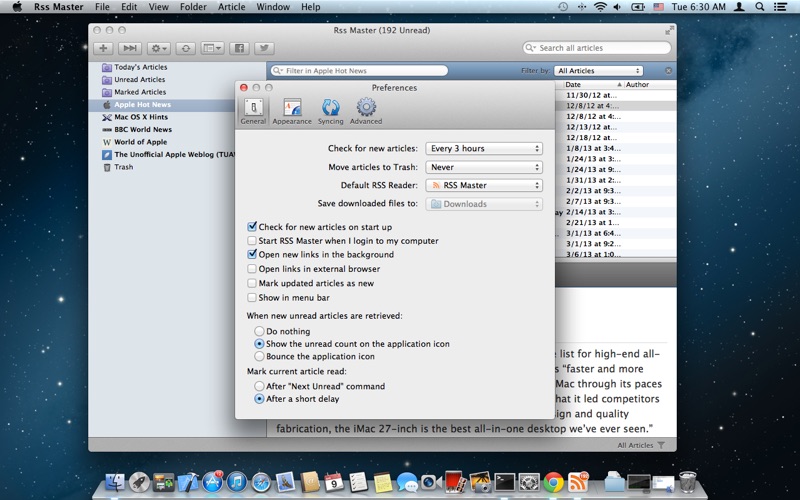Share article via Twitter toolbar button

click(264, 48)
